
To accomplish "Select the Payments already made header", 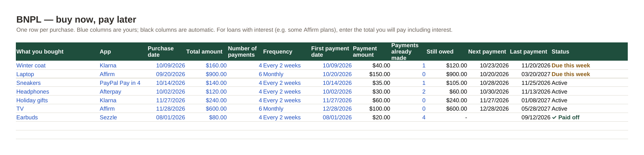I will [405, 52].
